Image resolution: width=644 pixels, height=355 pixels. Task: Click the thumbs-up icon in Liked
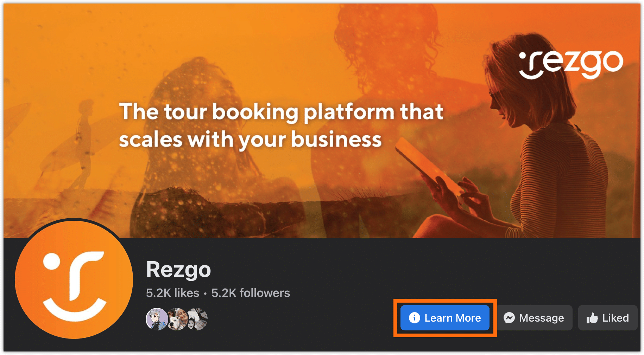coord(592,318)
